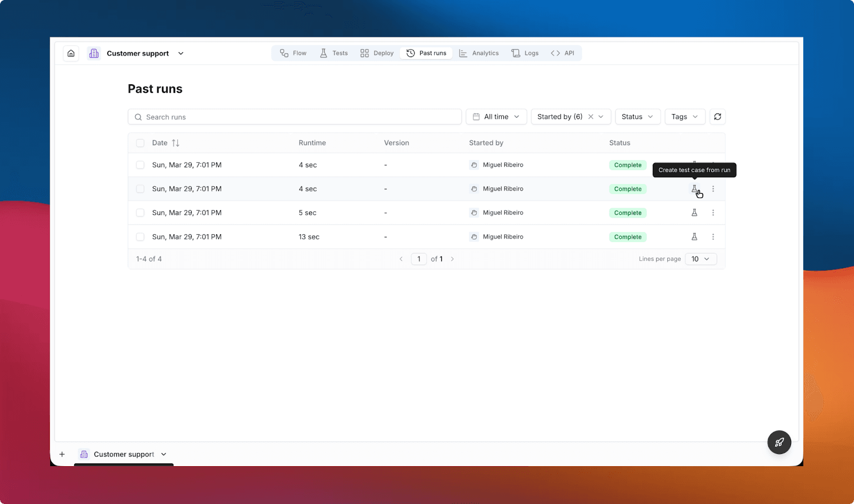Tick the checkbox of the topmost run row

pyautogui.click(x=140, y=165)
